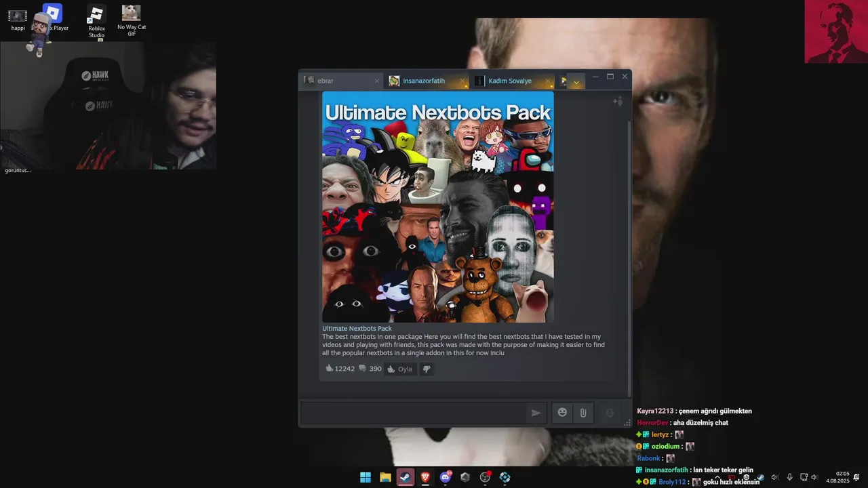The height and width of the screenshot is (488, 868).
Task: Open the Ultimate Nextbots Pack title link
Action: (357, 328)
